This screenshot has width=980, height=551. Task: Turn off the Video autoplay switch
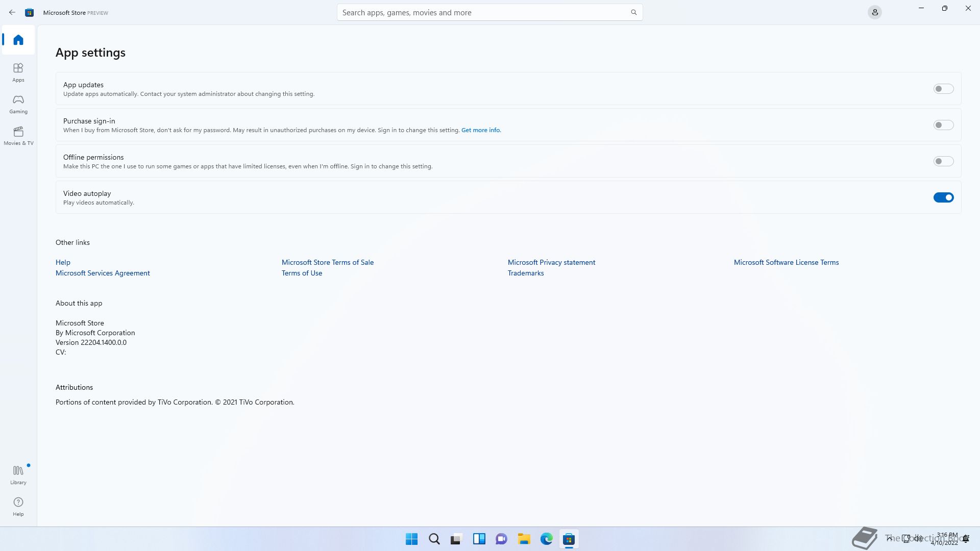(943, 197)
